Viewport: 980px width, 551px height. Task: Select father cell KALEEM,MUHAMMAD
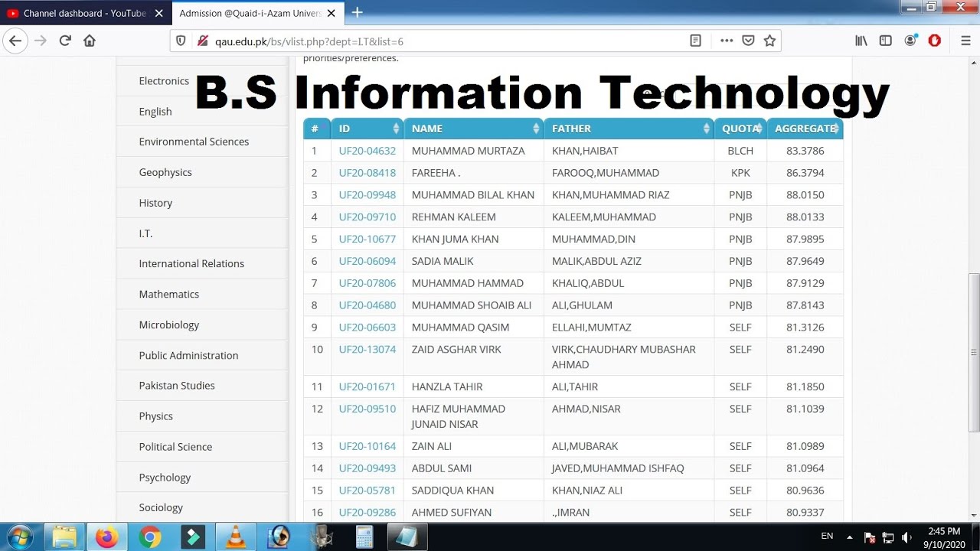pos(604,217)
